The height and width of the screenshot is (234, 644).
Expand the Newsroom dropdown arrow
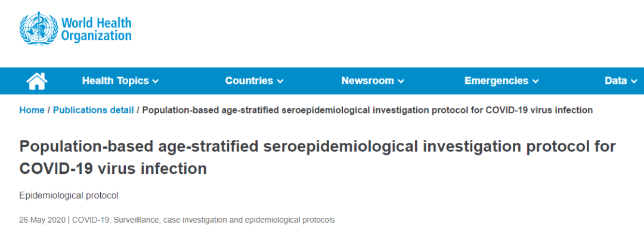point(401,82)
